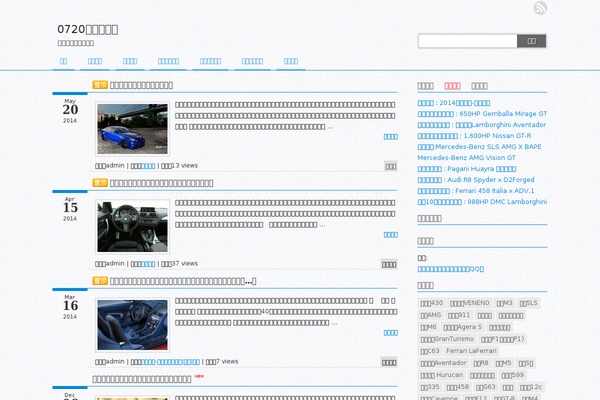Open category link of post with 37 views

pyautogui.click(x=148, y=264)
